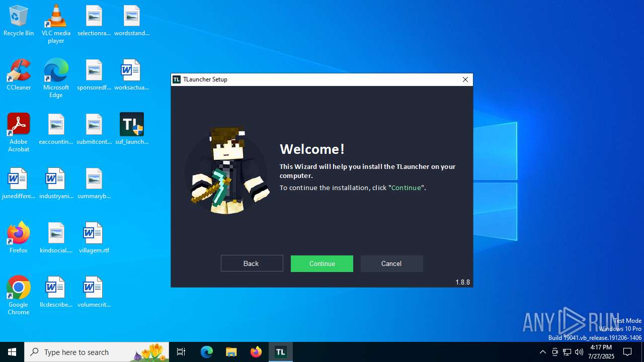This screenshot has width=644, height=362.
Task: Launch Microsoft Edge from the taskbar
Action: point(207,352)
